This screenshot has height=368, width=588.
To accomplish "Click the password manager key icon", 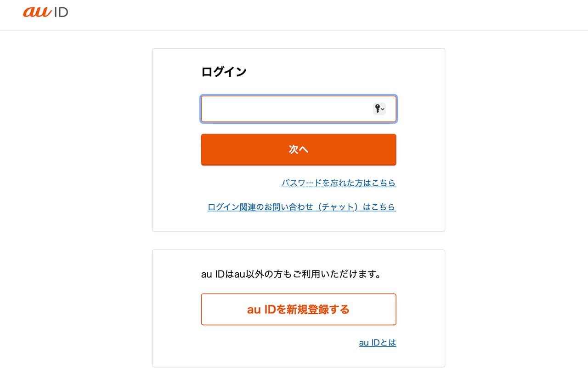I will pyautogui.click(x=377, y=109).
